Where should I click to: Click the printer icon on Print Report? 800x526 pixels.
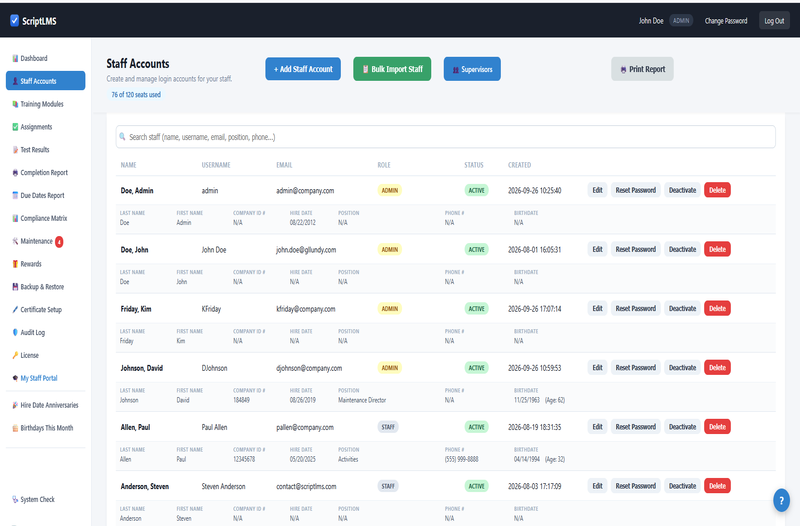(x=623, y=69)
